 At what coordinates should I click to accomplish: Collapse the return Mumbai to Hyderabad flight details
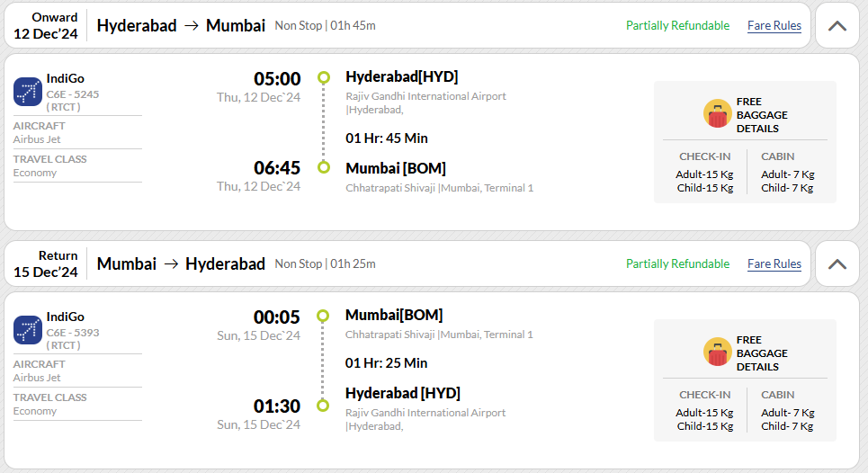pyautogui.click(x=837, y=263)
